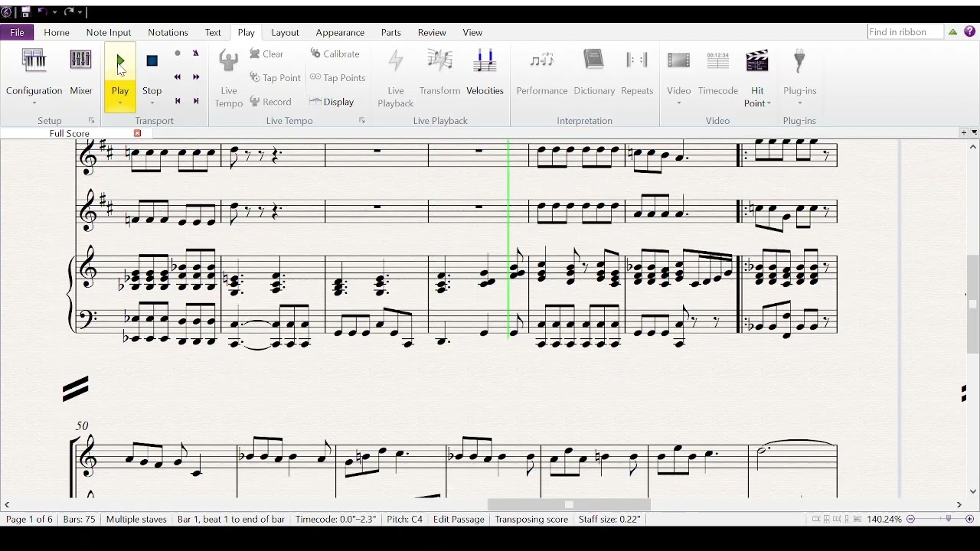Expand the Video dropdown arrow
Viewport: 980px width, 551px height.
tap(678, 103)
